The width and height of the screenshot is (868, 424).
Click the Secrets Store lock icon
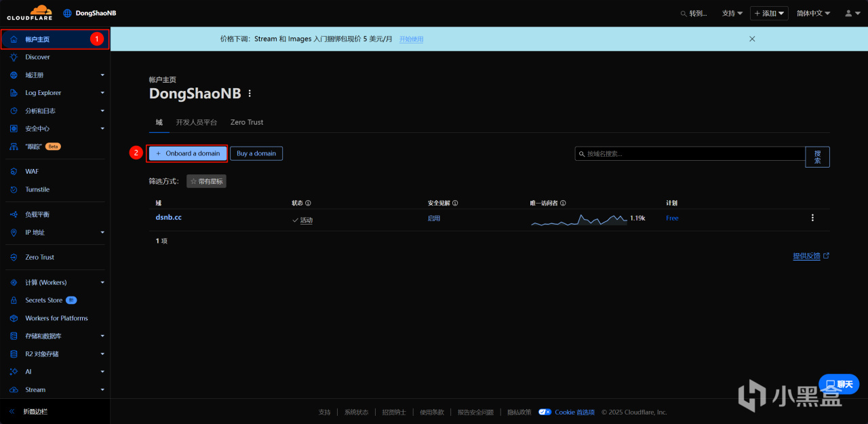pos(14,300)
